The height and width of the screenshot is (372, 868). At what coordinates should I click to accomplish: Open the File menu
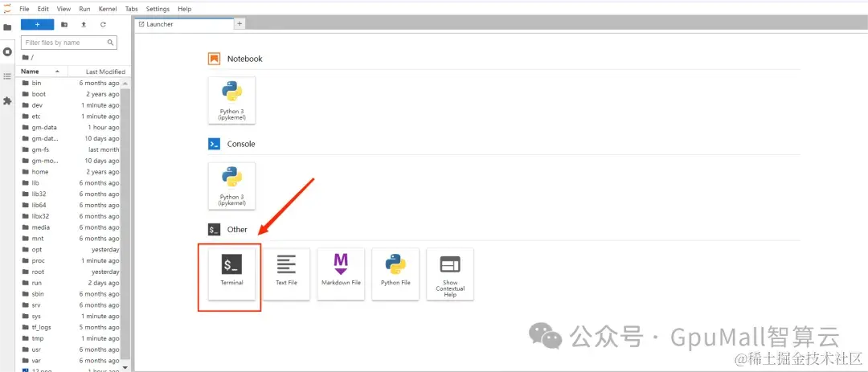[x=24, y=9]
